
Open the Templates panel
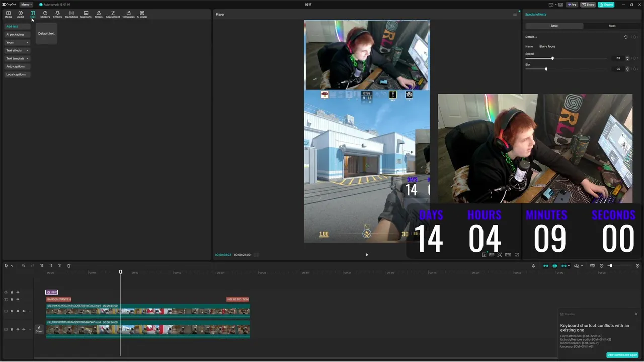tap(128, 14)
